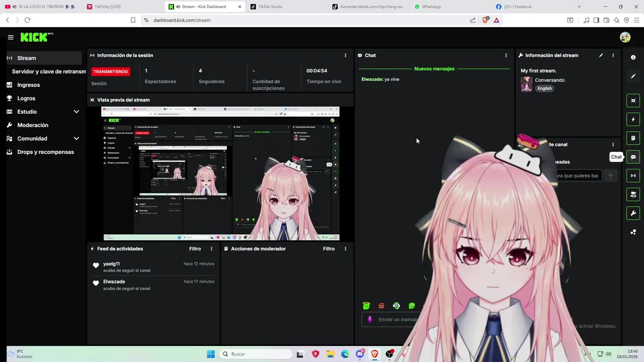Toggle the camera widget in right toolbar

pyautogui.click(x=633, y=195)
